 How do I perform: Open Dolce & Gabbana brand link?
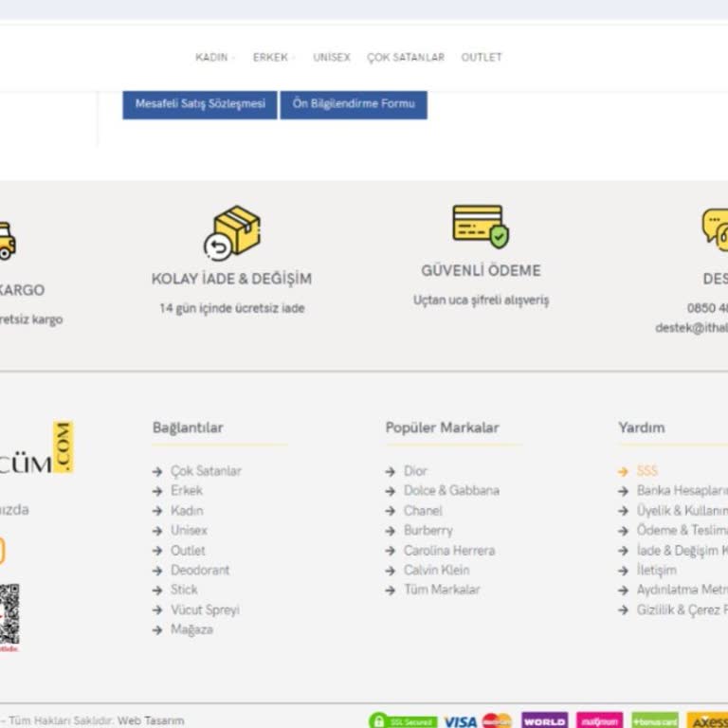coord(451,490)
